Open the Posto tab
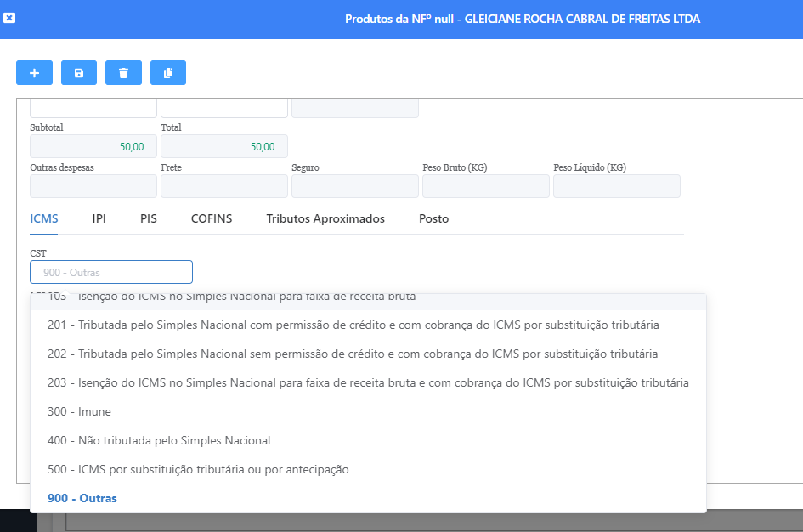This screenshot has height=532, width=803. [x=433, y=218]
